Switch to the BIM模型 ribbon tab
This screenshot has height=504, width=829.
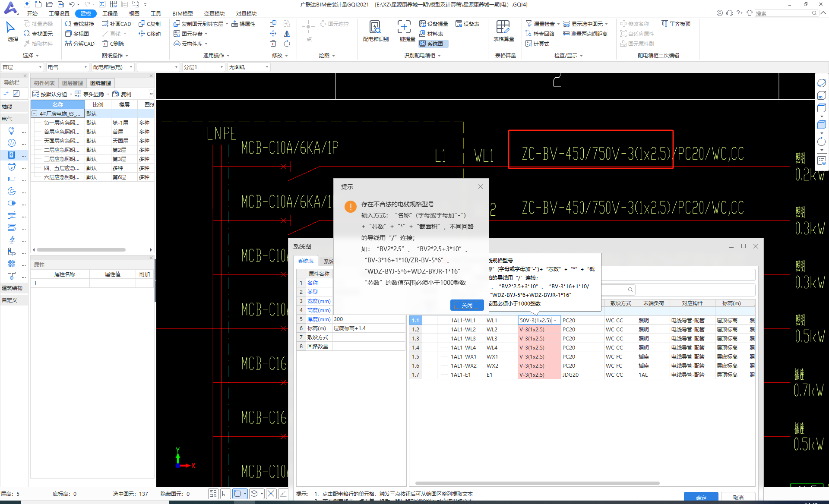coord(183,13)
